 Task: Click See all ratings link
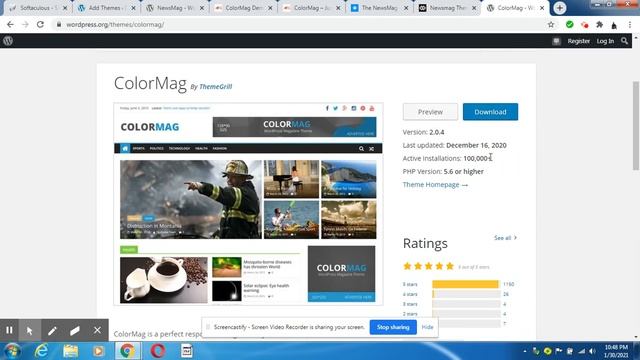pyautogui.click(x=505, y=238)
